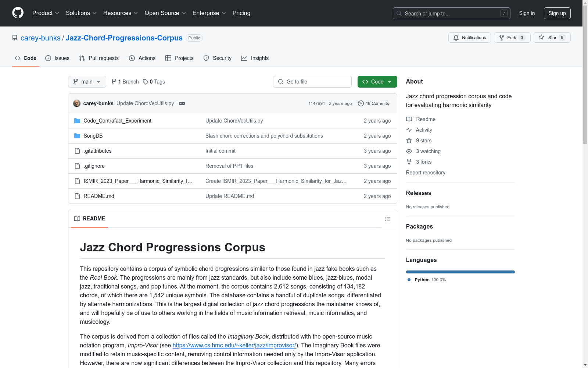View the 3 watching link
588x368 pixels.
[423, 151]
